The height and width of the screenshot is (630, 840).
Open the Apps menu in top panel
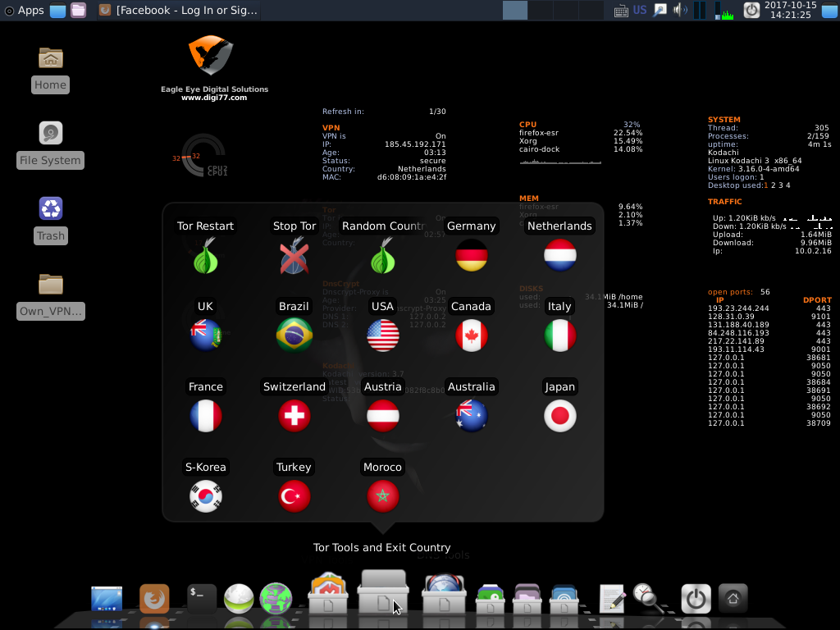(x=24, y=10)
